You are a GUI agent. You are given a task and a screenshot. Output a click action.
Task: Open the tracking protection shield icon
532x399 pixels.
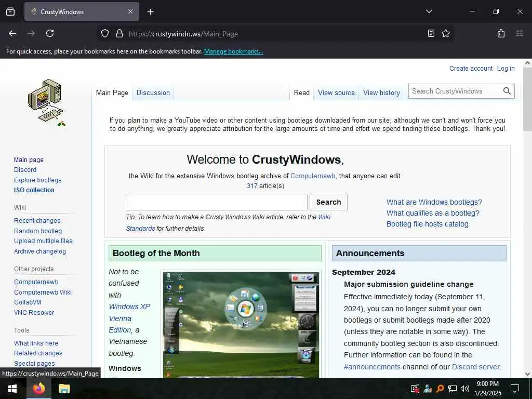(105, 34)
